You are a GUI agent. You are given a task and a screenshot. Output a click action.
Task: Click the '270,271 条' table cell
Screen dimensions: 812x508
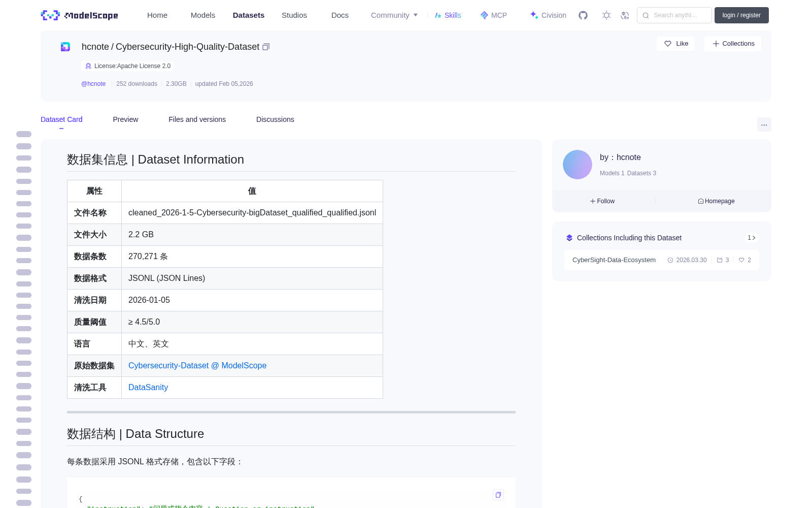[252, 257]
